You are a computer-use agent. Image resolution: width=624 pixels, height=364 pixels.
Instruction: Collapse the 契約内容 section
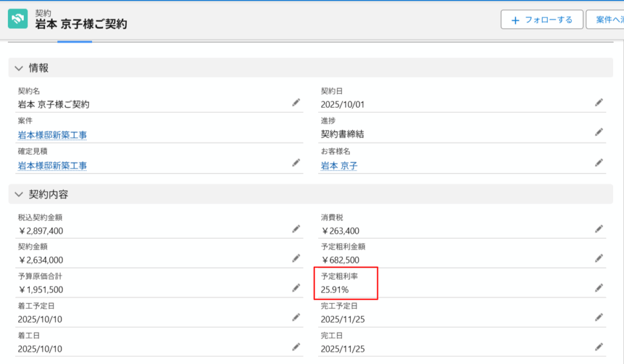tap(19, 195)
